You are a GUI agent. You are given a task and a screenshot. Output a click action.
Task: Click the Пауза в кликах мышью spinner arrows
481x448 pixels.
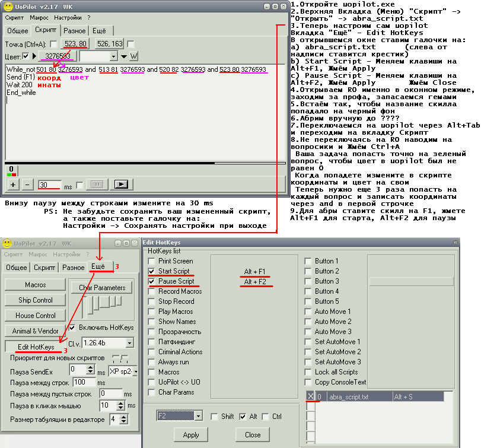pos(121,406)
